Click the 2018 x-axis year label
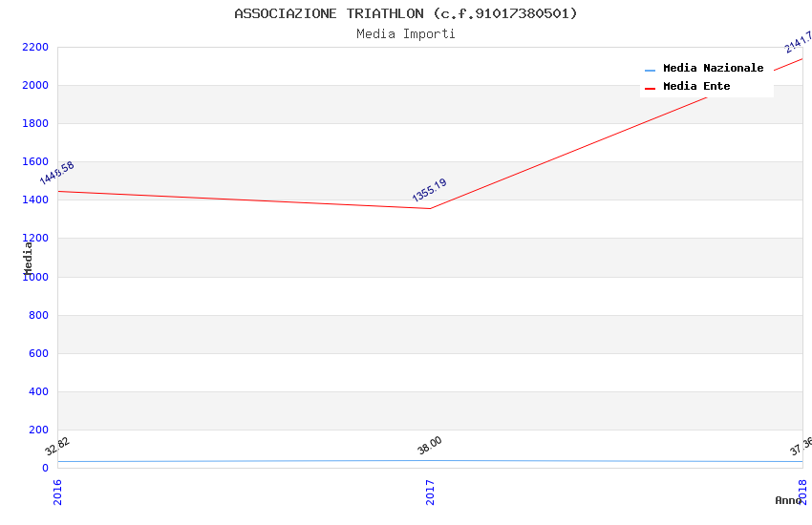812x525 pixels. coord(802,492)
